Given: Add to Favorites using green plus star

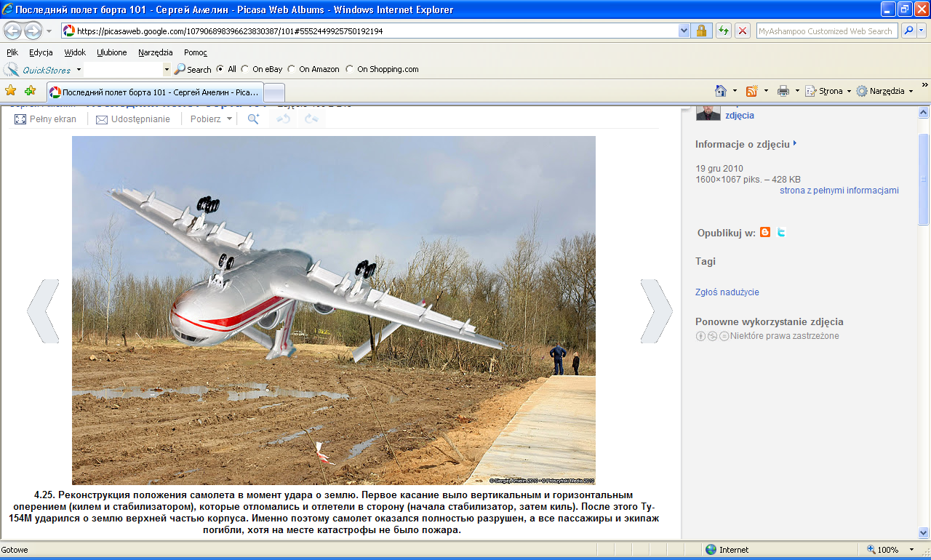Looking at the screenshot, I should [30, 91].
